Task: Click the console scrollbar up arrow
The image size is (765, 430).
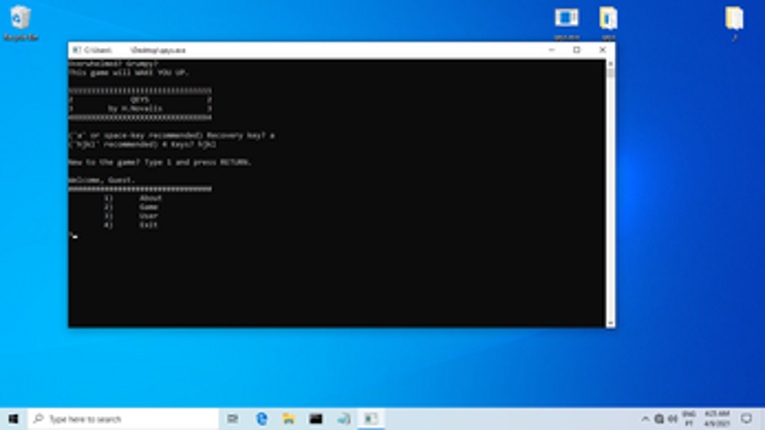Action: pyautogui.click(x=610, y=63)
